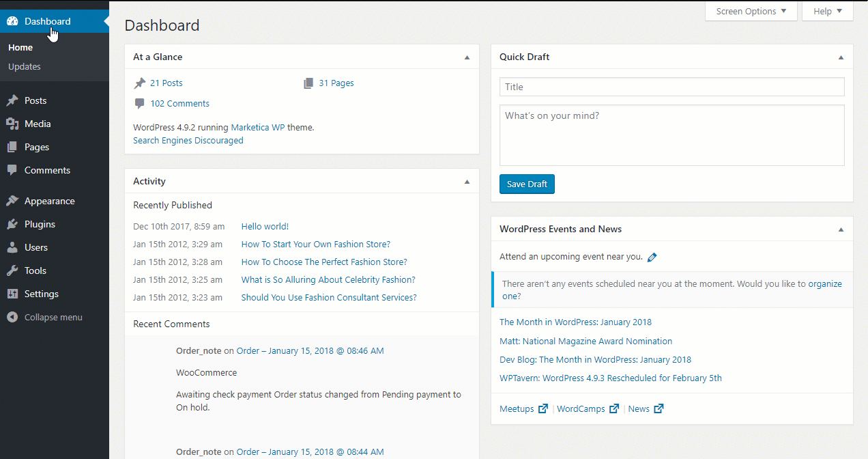
Task: Click the pencil icon to edit event location
Action: coord(652,258)
